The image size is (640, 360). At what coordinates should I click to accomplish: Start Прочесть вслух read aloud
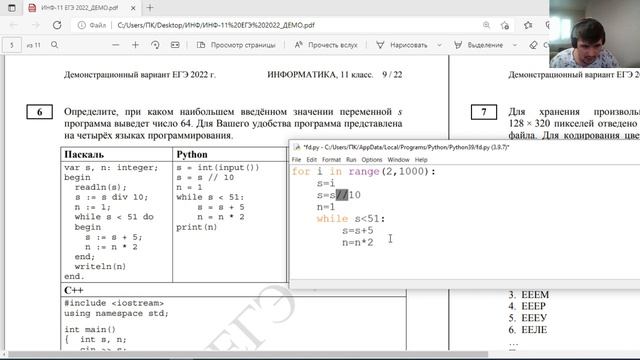pos(326,45)
